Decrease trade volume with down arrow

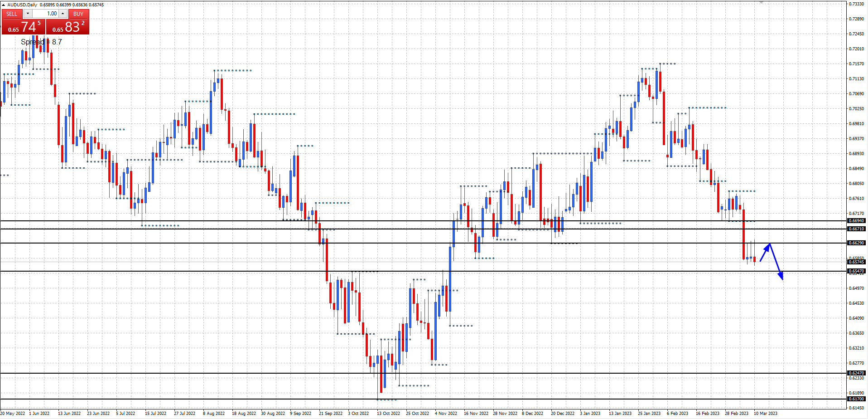pyautogui.click(x=28, y=14)
